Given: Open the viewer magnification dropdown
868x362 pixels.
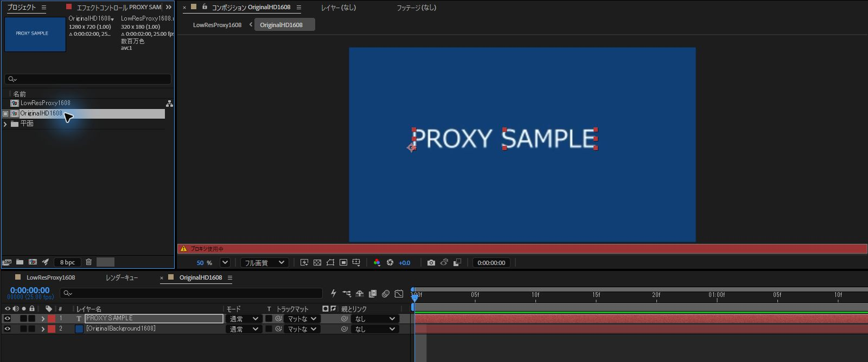Looking at the screenshot, I should (225, 263).
